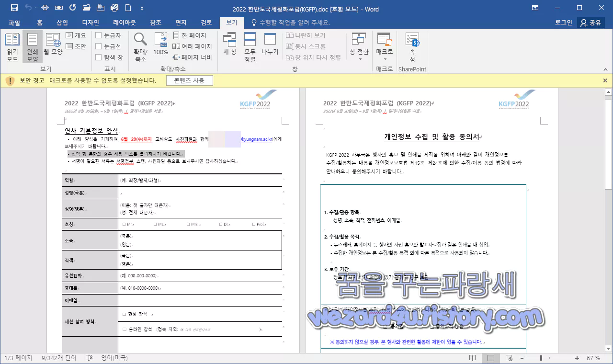
Task: Click the spelling check icon in status bar
Action: (89, 358)
